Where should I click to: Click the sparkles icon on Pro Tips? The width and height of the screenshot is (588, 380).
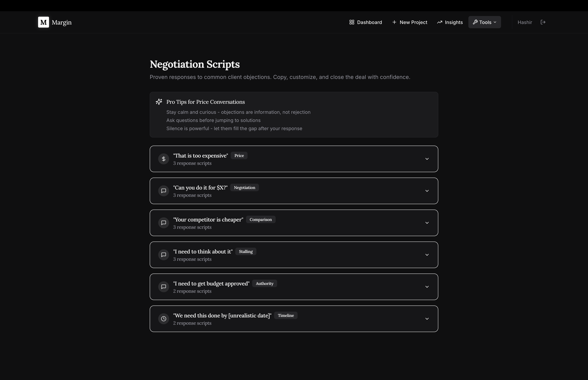point(159,102)
